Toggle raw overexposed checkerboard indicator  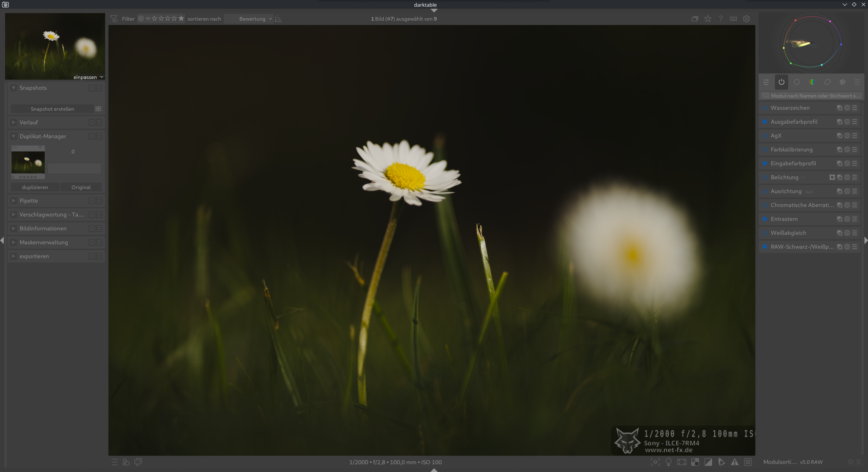(x=695, y=462)
